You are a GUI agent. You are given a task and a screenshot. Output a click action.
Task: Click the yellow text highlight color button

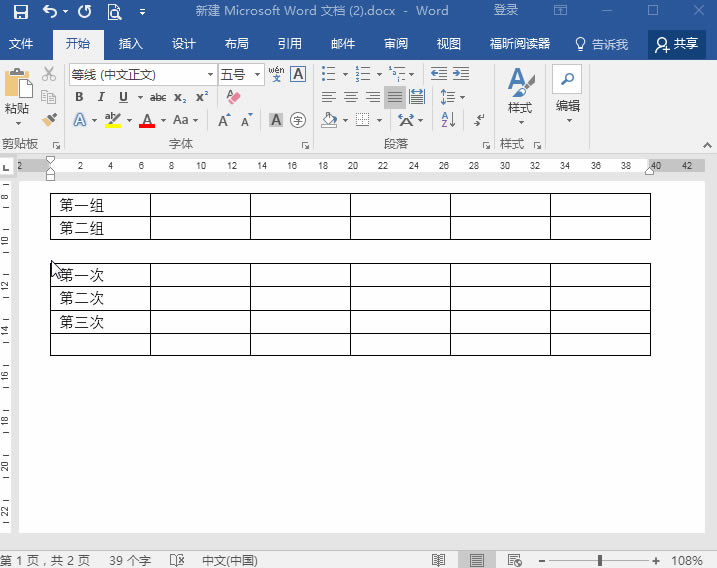[112, 121]
